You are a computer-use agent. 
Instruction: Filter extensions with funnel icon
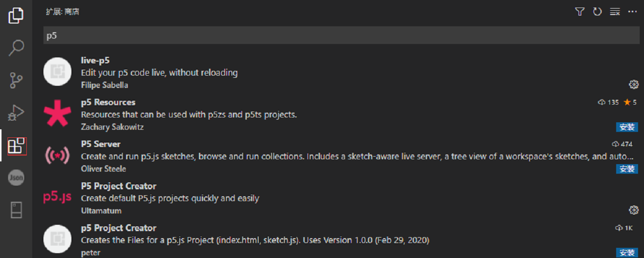click(580, 11)
